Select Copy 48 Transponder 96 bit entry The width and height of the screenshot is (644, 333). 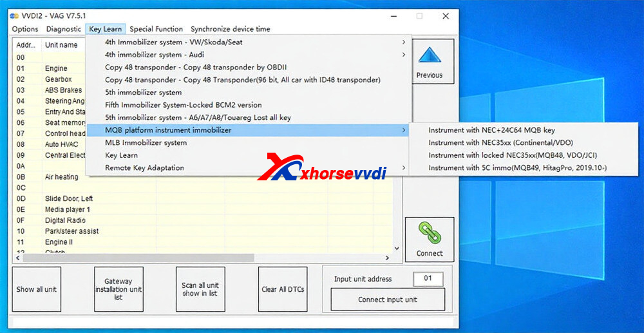(249, 80)
